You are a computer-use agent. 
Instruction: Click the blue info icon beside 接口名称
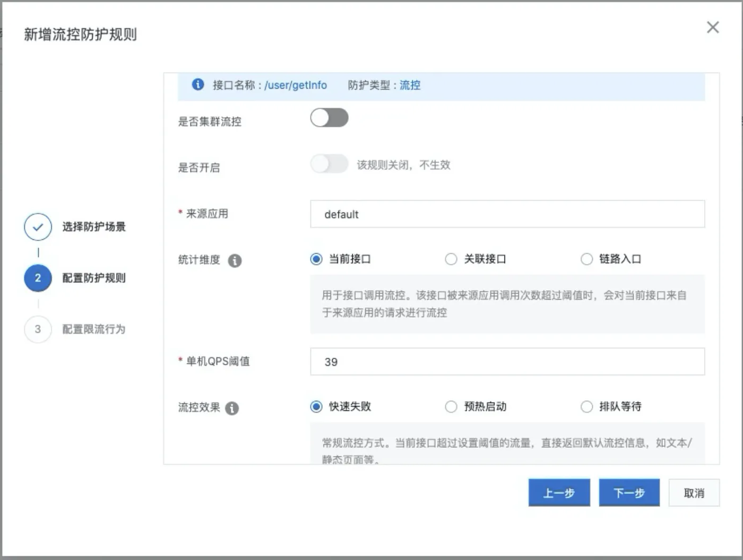coord(198,84)
